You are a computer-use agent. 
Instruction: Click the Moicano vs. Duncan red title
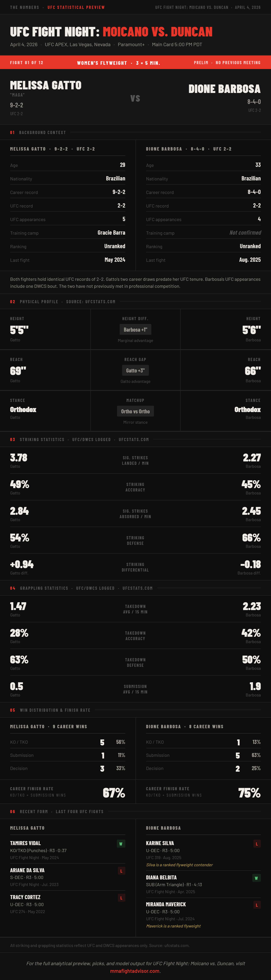(158, 32)
